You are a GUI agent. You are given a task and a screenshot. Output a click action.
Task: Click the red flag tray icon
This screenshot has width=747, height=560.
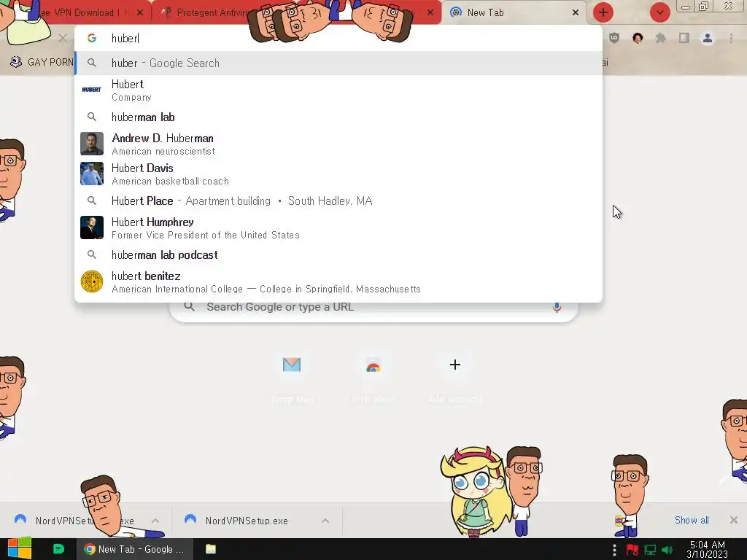tap(632, 550)
